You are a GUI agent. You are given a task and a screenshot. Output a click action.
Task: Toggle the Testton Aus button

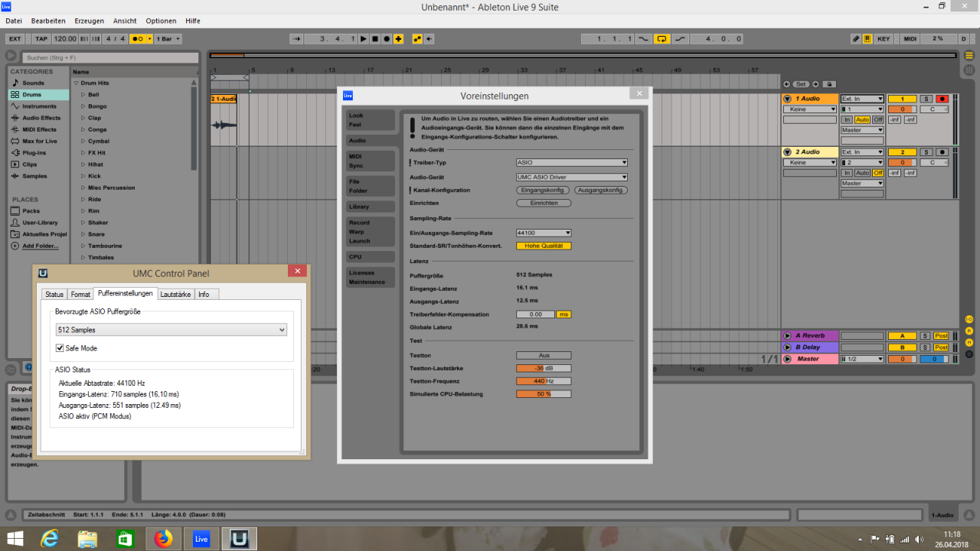pyautogui.click(x=544, y=355)
